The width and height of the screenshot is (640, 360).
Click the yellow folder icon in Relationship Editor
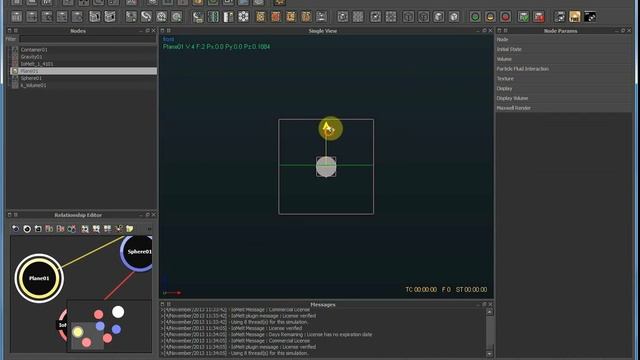130,229
